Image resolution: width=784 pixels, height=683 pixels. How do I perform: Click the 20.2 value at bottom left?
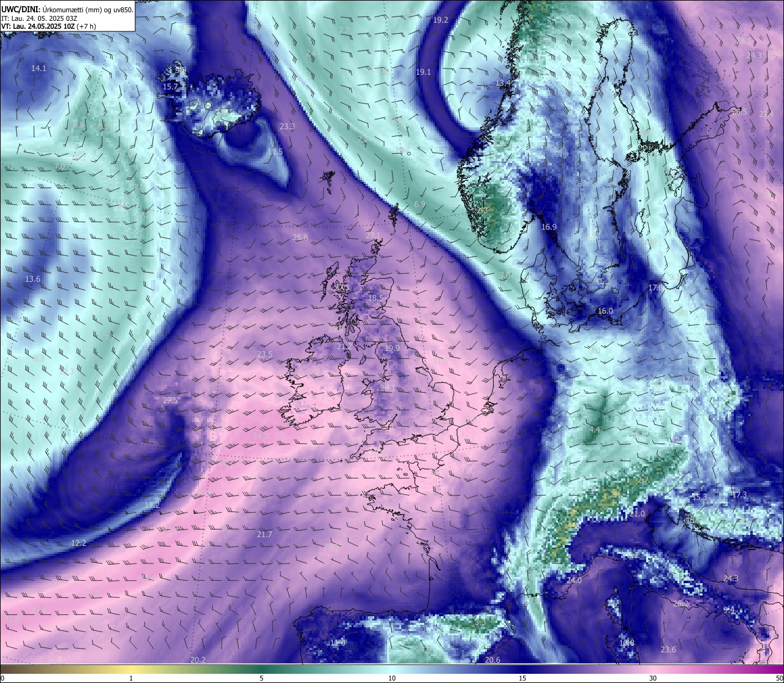pos(198,660)
